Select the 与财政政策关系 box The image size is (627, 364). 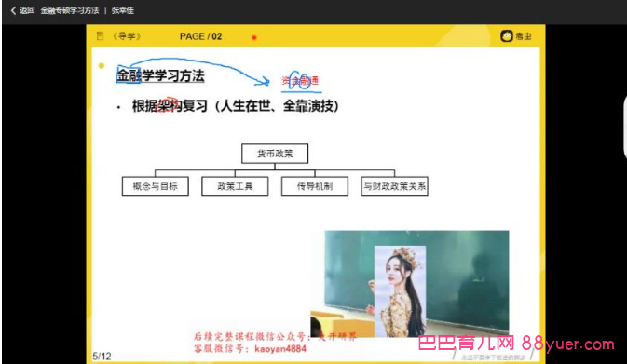(x=395, y=186)
